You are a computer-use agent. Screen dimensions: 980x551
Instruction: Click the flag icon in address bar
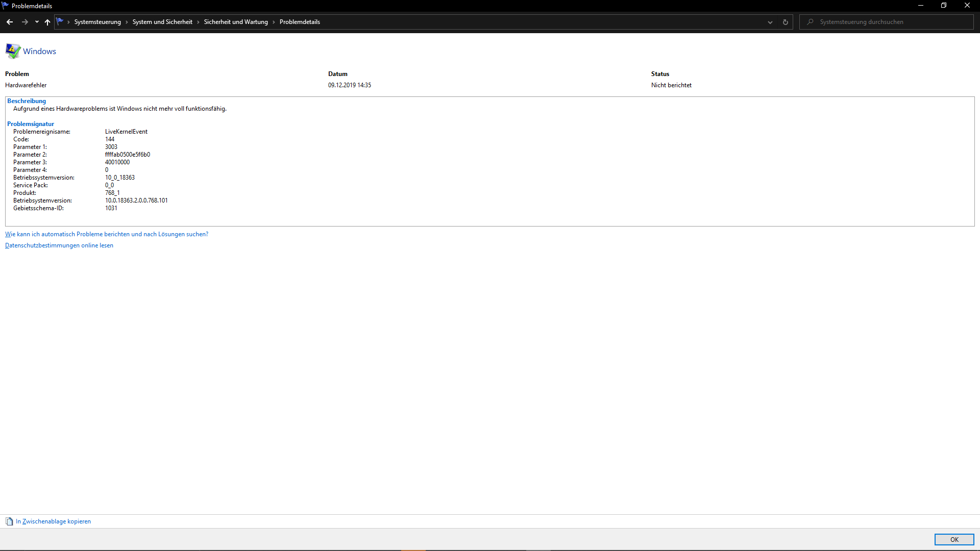coord(60,21)
